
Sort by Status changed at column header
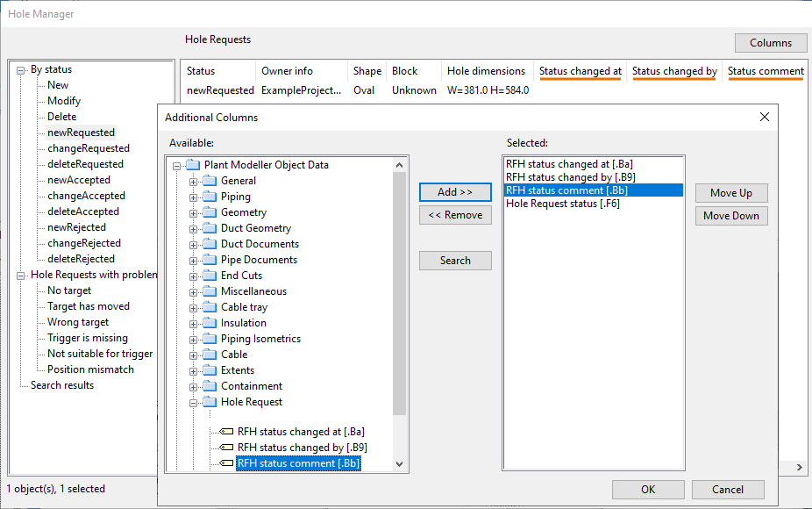(580, 71)
